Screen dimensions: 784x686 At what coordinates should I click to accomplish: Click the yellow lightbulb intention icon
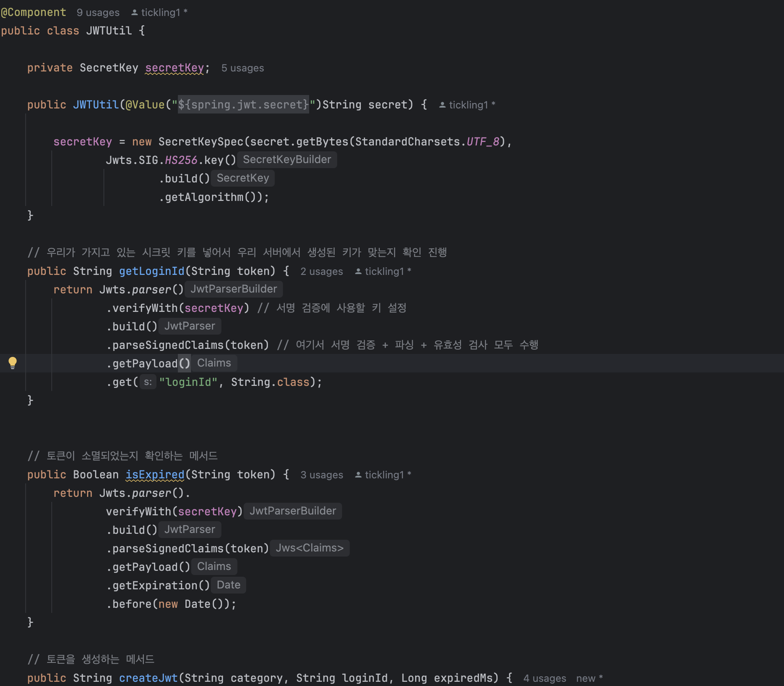click(x=13, y=363)
